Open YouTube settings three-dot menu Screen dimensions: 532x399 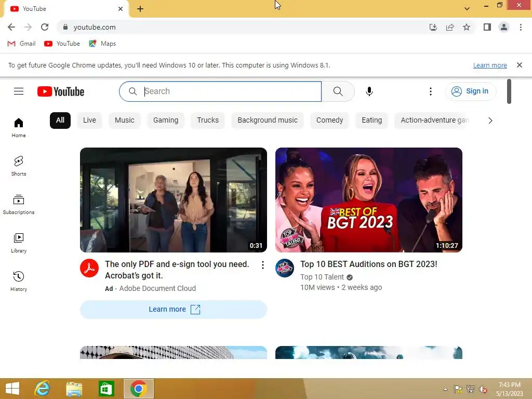pyautogui.click(x=431, y=91)
